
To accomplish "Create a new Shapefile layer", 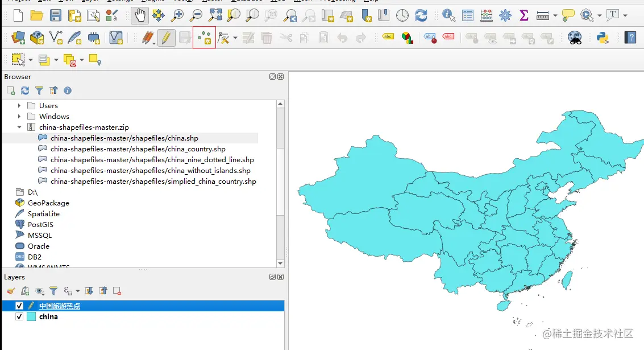I will 56,38.
